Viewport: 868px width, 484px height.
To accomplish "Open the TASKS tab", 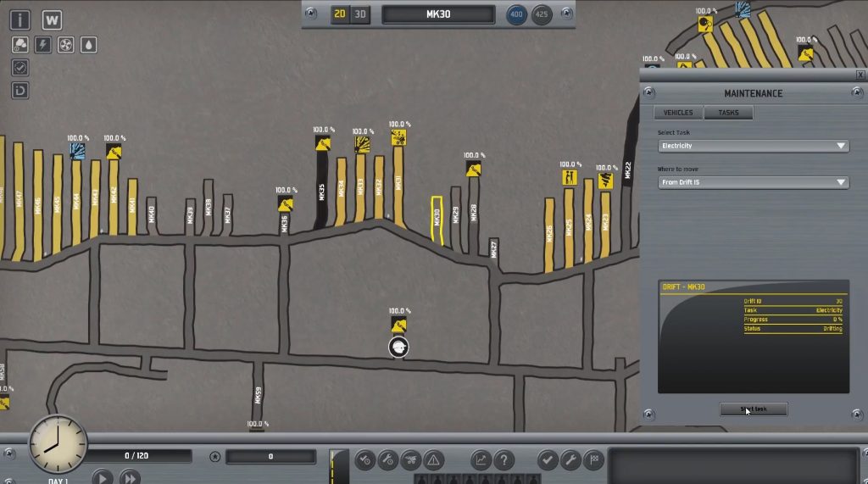I will pos(728,113).
